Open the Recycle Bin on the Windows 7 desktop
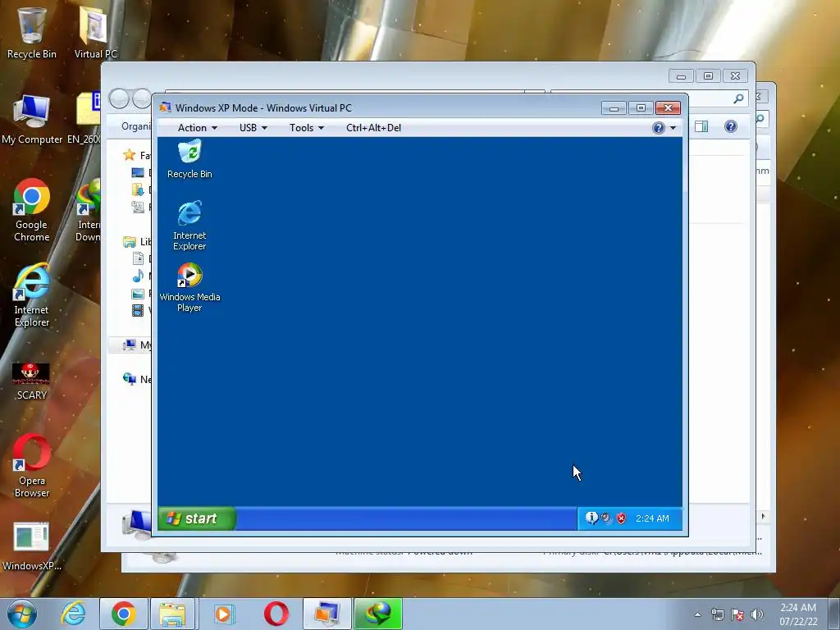The width and height of the screenshot is (840, 630). (x=32, y=32)
